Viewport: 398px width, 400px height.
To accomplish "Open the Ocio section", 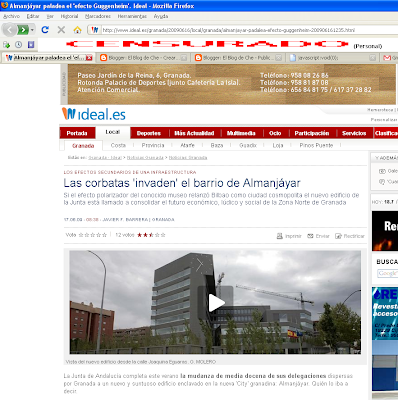I will click(x=275, y=133).
